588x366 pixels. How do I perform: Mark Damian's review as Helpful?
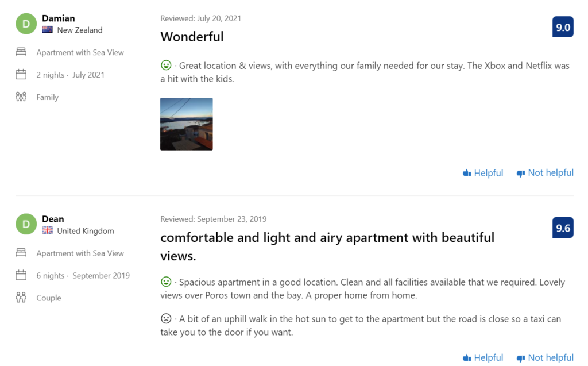tap(483, 173)
